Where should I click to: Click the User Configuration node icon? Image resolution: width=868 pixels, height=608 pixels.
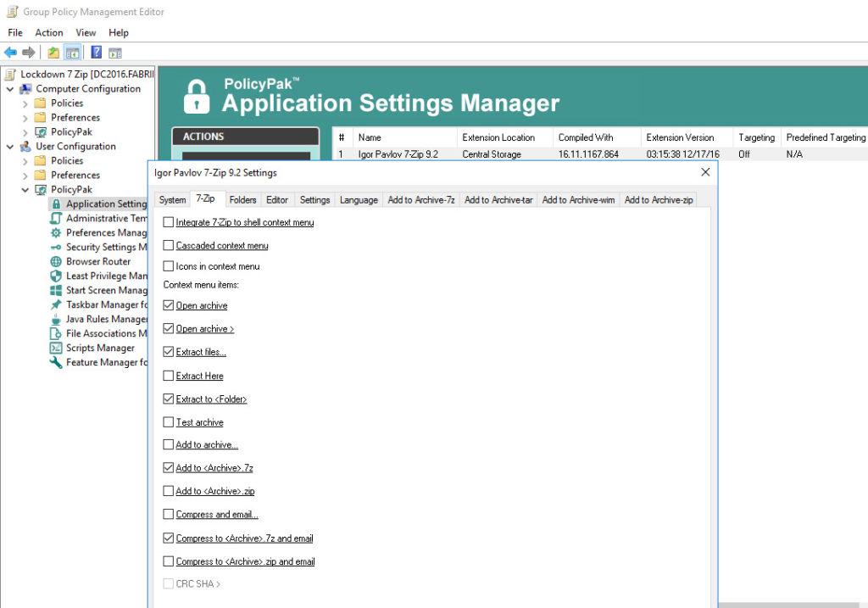point(26,146)
